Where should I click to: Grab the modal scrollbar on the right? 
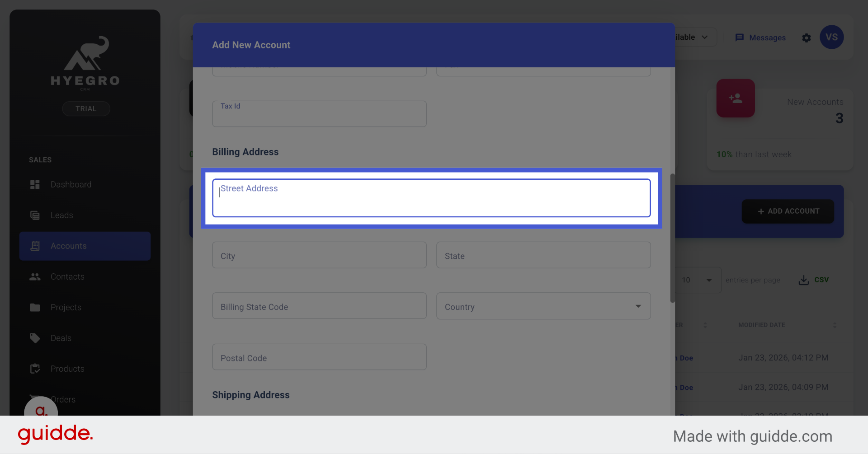[672, 237]
